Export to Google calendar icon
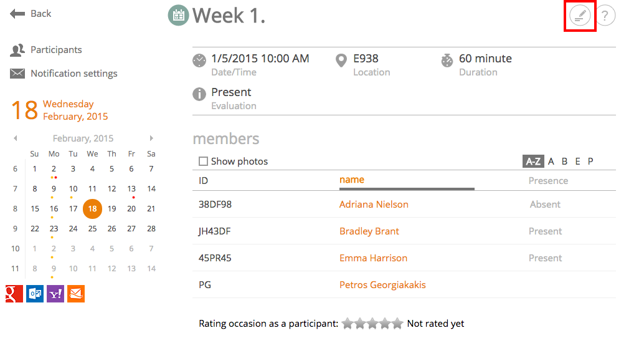Viewport: 644px width, 348px height. 14,294
